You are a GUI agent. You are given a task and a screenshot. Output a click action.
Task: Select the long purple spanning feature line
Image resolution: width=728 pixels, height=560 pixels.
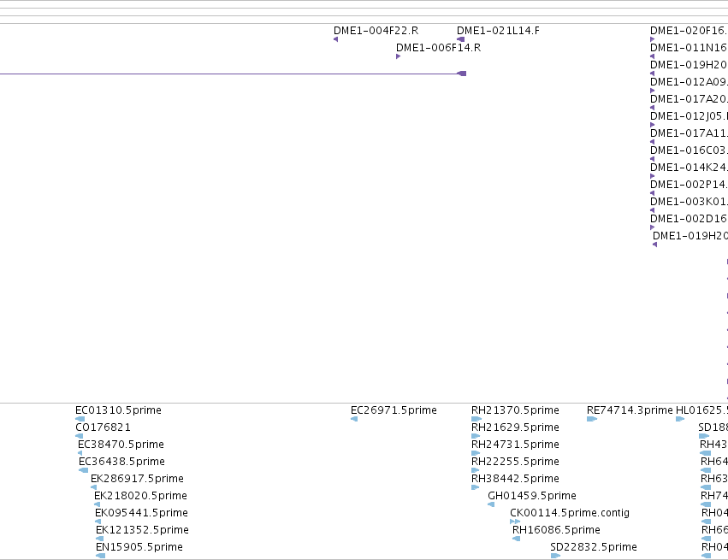[x=233, y=74]
